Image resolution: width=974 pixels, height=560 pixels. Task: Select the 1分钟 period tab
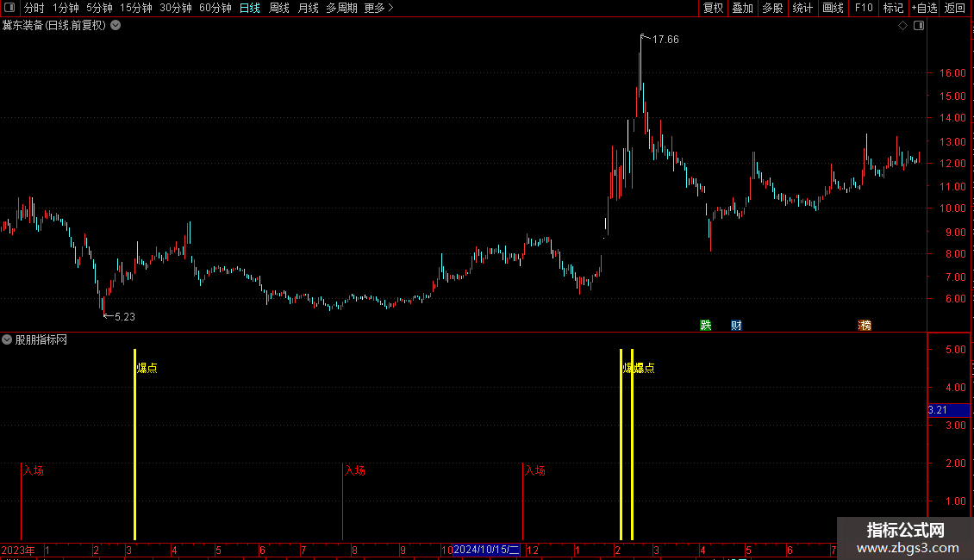(x=66, y=8)
